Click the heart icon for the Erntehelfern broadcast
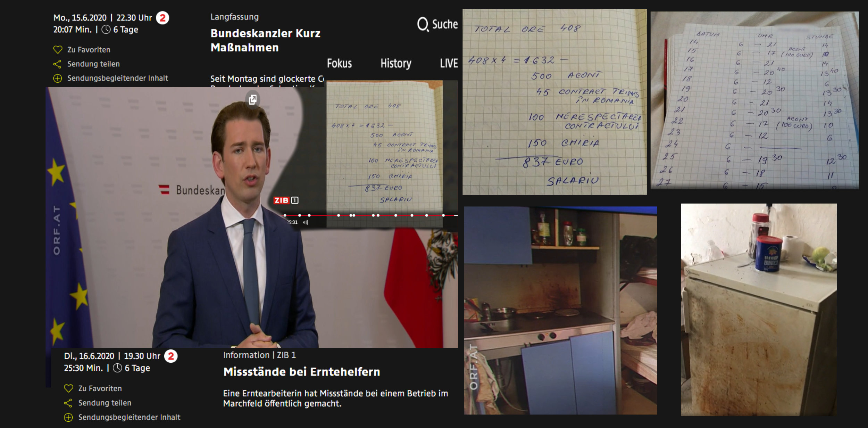This screenshot has height=428, width=868. tap(68, 388)
